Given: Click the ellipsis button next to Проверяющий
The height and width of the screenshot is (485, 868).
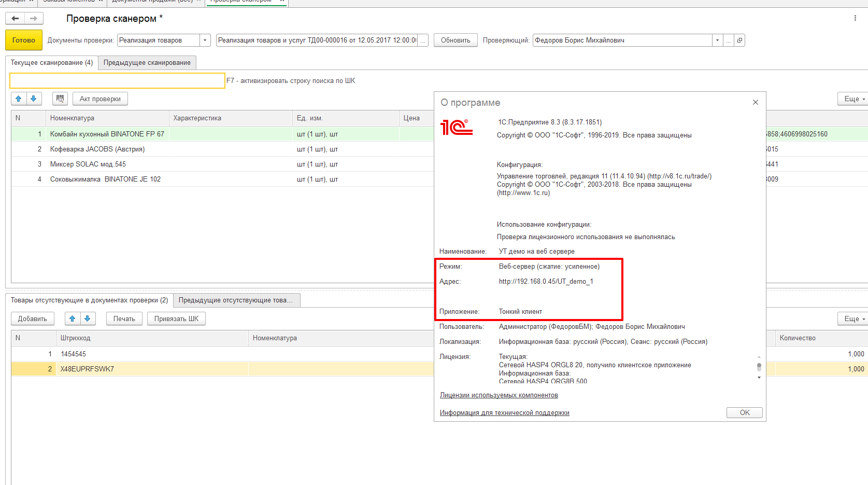Looking at the screenshot, I should (x=729, y=40).
